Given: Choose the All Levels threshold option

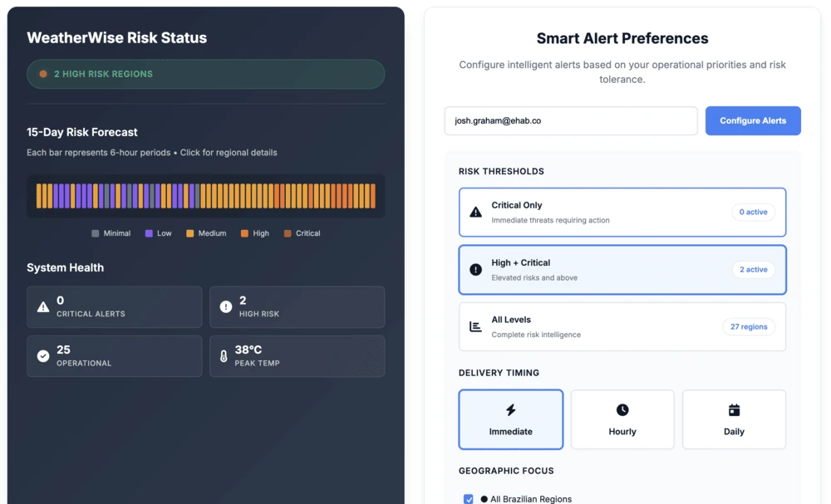Looking at the screenshot, I should coord(622,326).
